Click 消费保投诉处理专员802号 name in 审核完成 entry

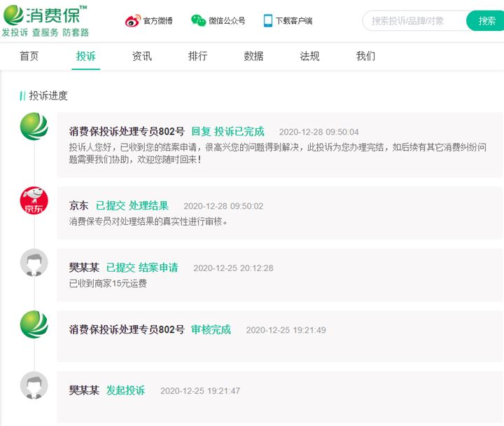(127, 329)
